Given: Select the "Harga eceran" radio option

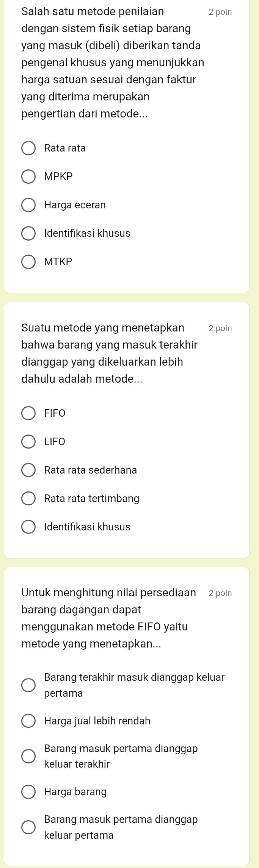Looking at the screenshot, I should [28, 204].
